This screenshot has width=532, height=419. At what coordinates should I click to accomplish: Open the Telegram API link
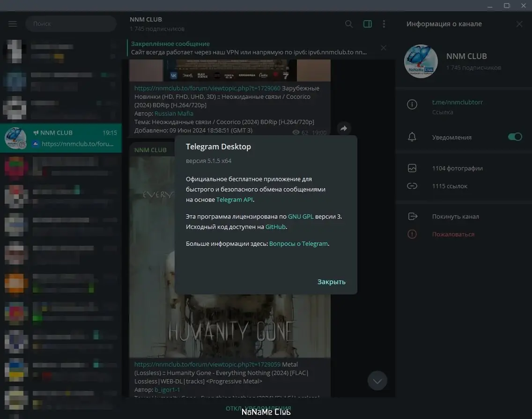(234, 199)
